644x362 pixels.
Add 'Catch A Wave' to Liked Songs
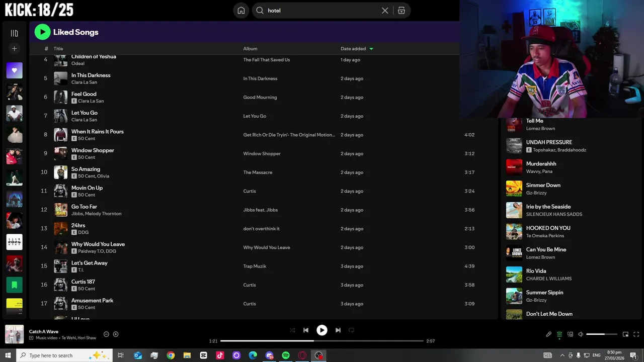pyautogui.click(x=116, y=334)
